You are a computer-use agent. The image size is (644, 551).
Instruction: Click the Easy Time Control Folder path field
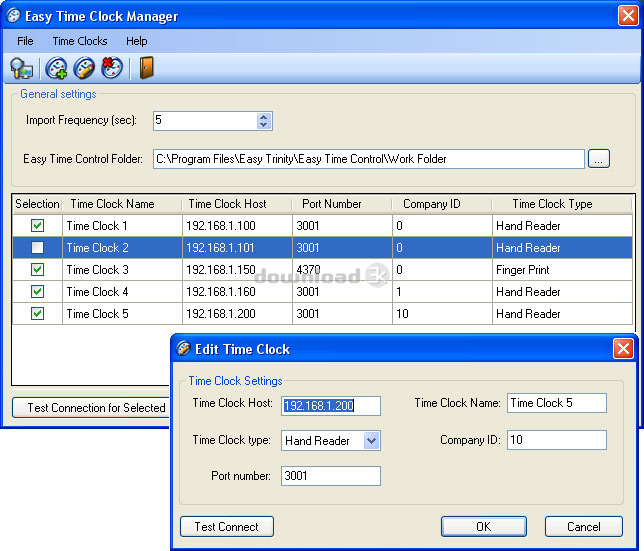pos(369,159)
